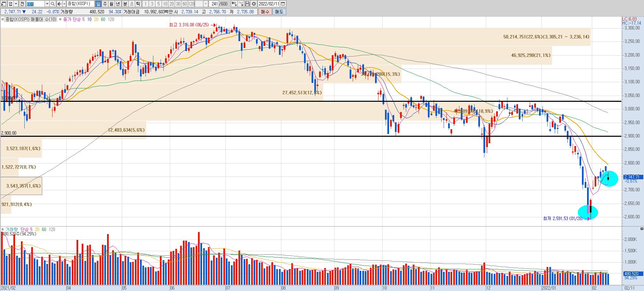644x291 pixels.
Task: Click the 매수 buy button
Action: tap(265, 12)
